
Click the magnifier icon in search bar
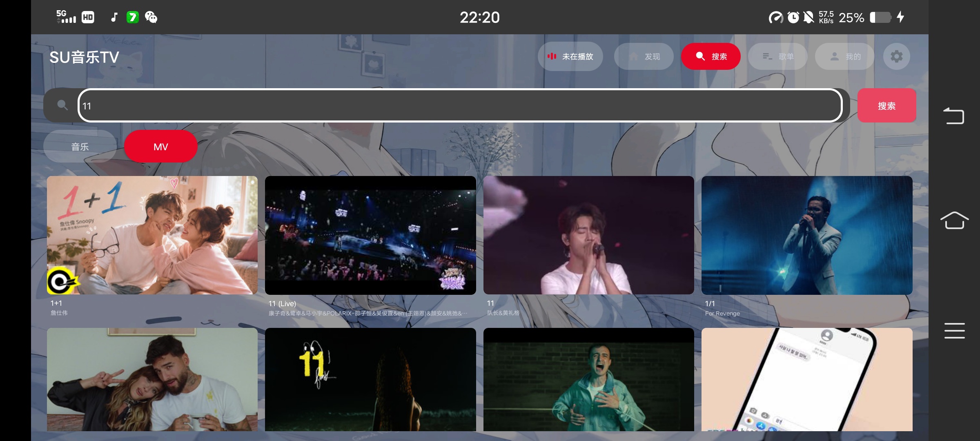62,105
